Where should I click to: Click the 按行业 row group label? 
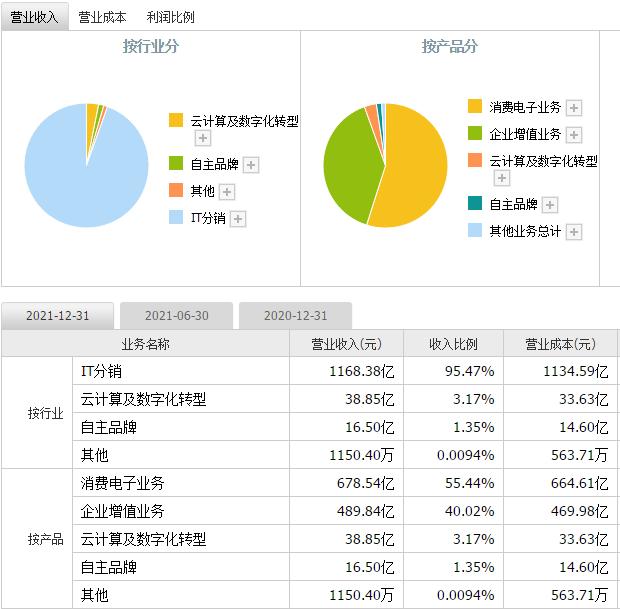pos(45,413)
